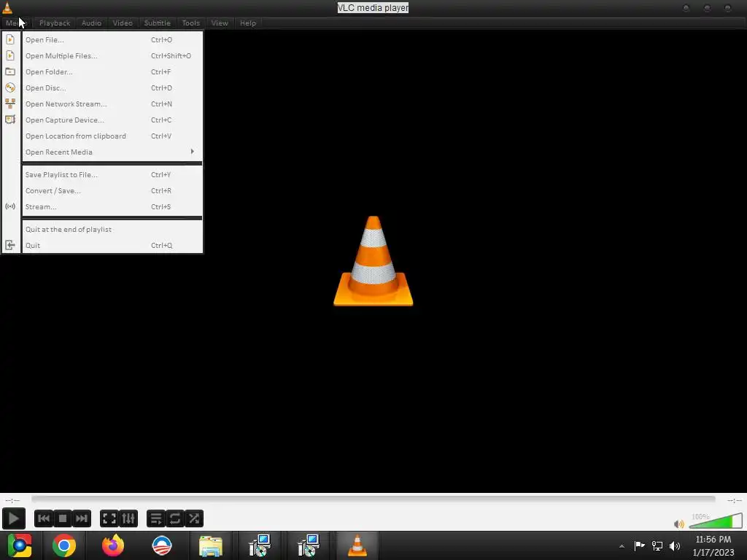Toggle loop repeat mode

(x=175, y=518)
